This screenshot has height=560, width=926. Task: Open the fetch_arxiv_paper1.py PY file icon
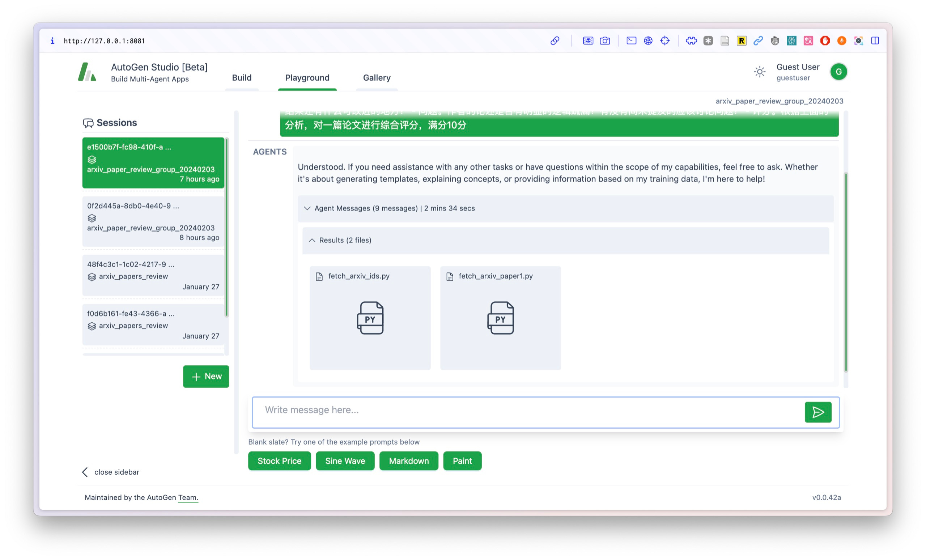pos(500,318)
